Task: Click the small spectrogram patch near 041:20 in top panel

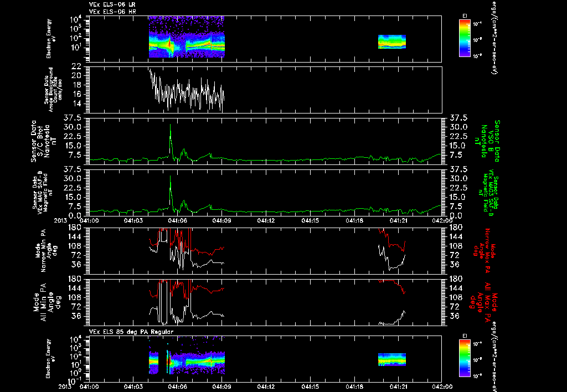Action: [x=392, y=42]
